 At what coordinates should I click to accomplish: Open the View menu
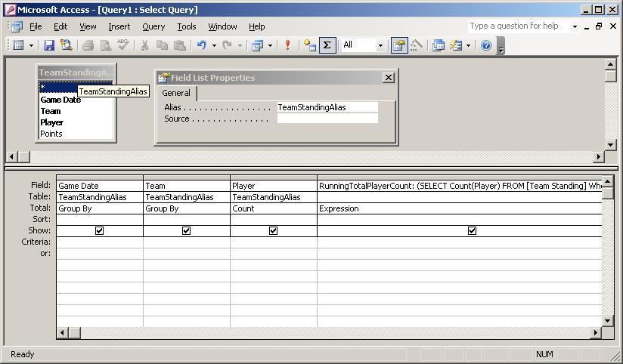pos(88,26)
